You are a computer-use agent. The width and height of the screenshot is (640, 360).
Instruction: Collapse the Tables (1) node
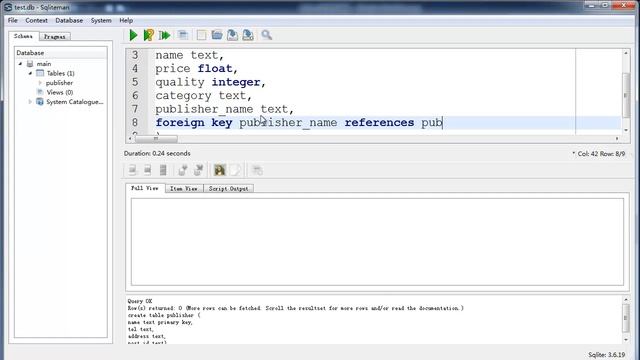pyautogui.click(x=30, y=73)
